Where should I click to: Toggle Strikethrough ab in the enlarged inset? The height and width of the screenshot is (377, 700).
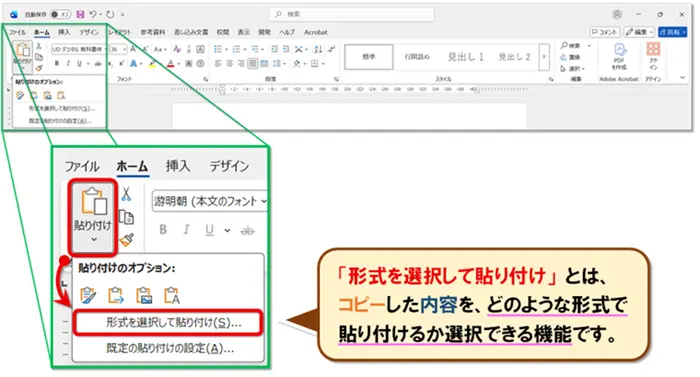247,230
